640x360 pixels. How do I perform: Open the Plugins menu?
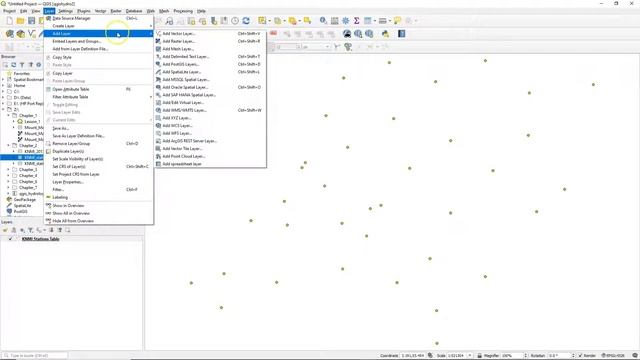[x=84, y=11]
